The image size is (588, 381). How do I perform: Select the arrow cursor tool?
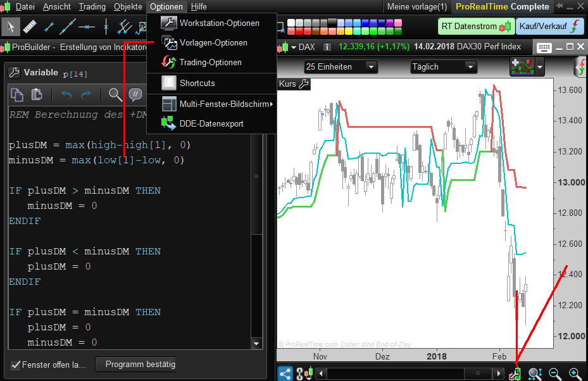tap(11, 27)
